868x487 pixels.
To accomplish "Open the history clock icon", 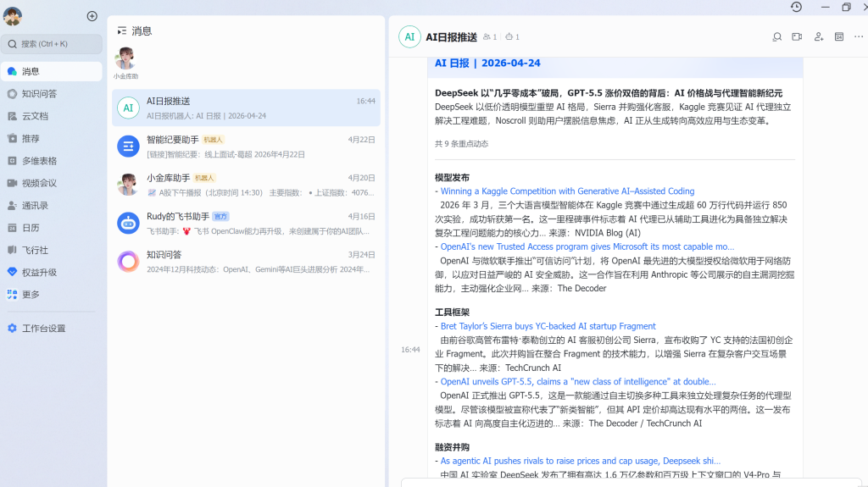I will tap(796, 7).
